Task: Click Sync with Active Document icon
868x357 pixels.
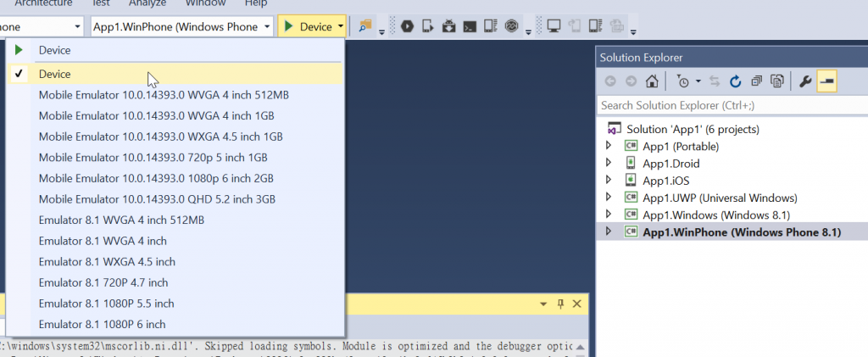Action: point(715,81)
